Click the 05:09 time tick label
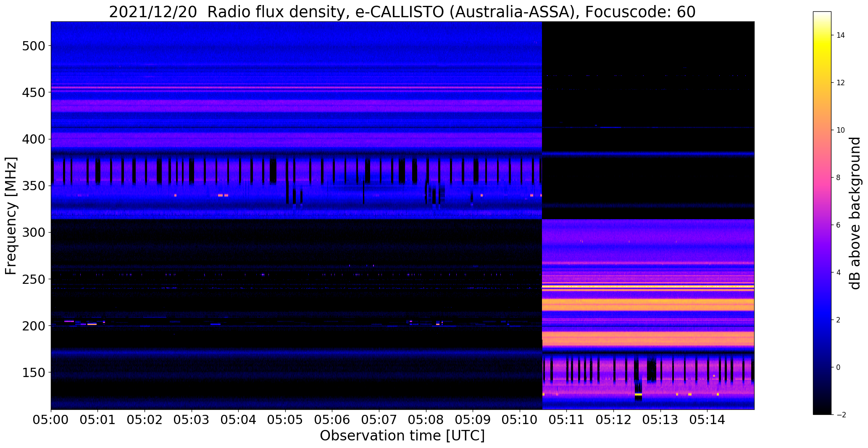 coord(473,420)
